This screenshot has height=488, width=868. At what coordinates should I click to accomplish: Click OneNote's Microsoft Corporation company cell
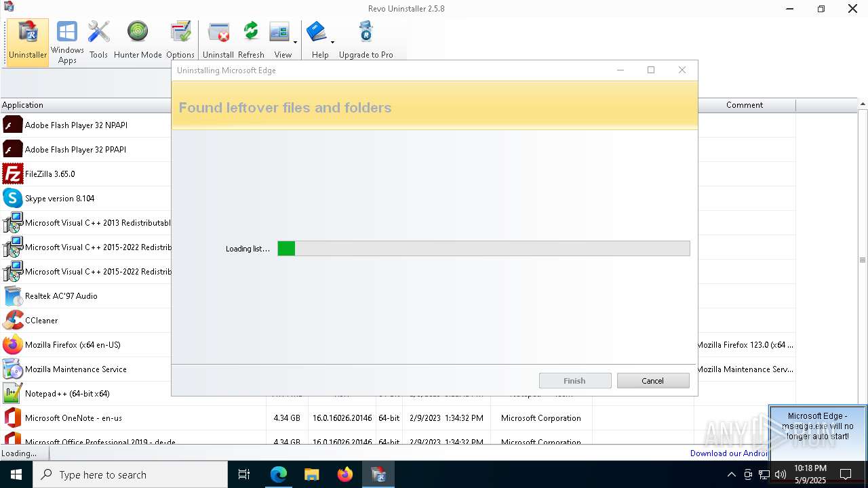pyautogui.click(x=541, y=418)
